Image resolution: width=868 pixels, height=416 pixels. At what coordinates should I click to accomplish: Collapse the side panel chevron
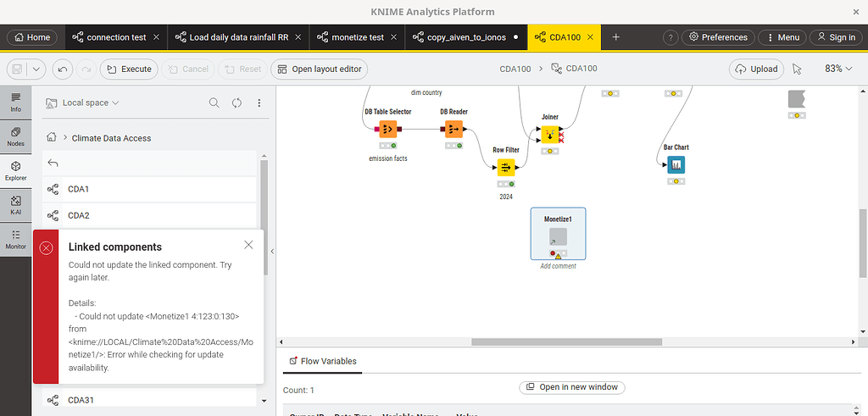click(x=272, y=251)
